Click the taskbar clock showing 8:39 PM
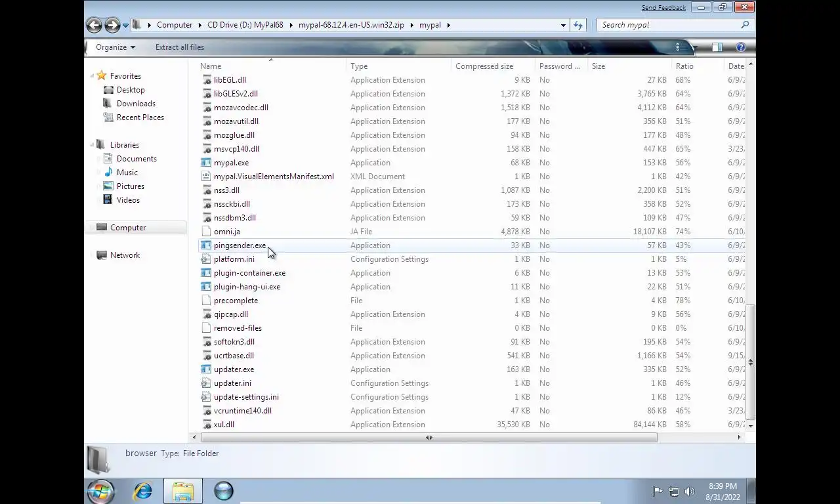This screenshot has height=504, width=840. (x=723, y=492)
